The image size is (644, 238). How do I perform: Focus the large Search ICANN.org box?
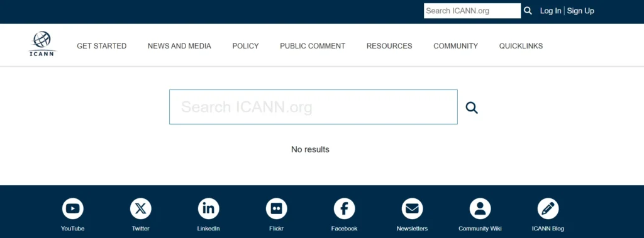[x=313, y=107]
